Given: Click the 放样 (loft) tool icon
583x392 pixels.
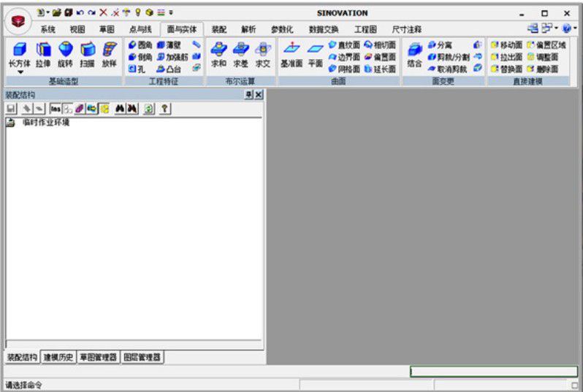Looking at the screenshot, I should pos(109,51).
